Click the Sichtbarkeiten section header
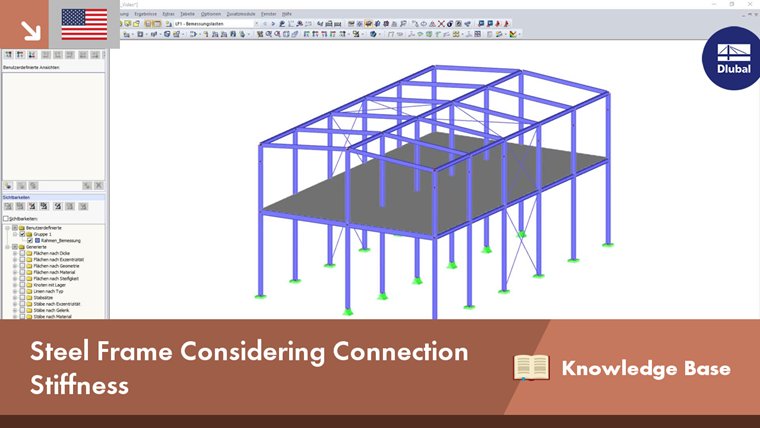This screenshot has height=428, width=760. [53, 197]
